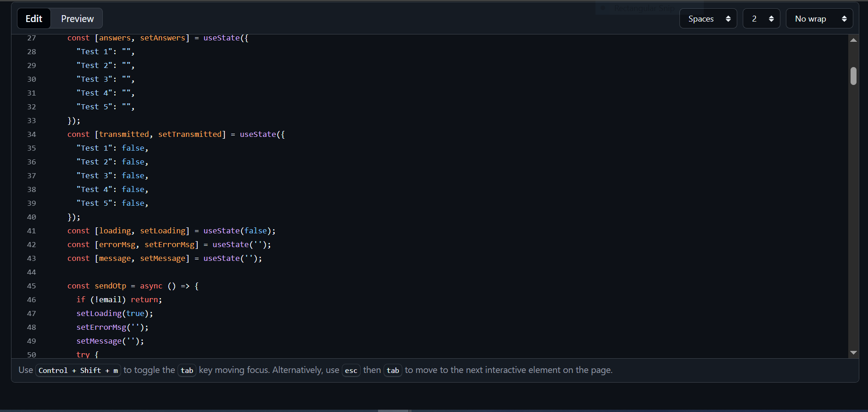The height and width of the screenshot is (412, 868).
Task: Click on 'setAnswers' in line 27
Action: pyautogui.click(x=162, y=38)
